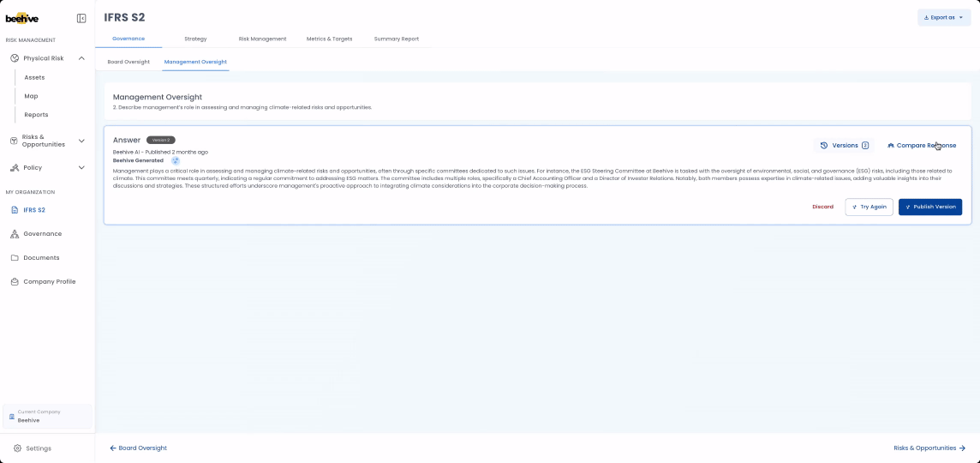The image size is (980, 463).
Task: Click the Try Again button
Action: pos(869,207)
